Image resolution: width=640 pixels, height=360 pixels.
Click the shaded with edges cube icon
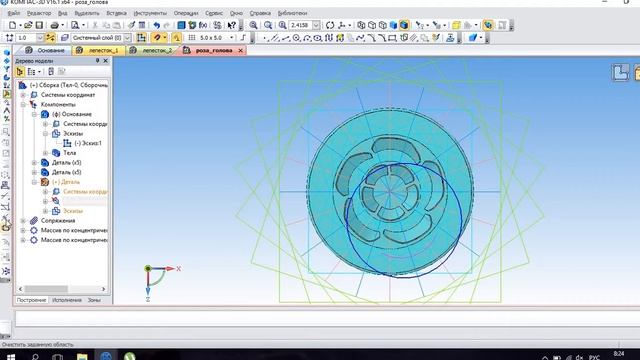point(404,25)
